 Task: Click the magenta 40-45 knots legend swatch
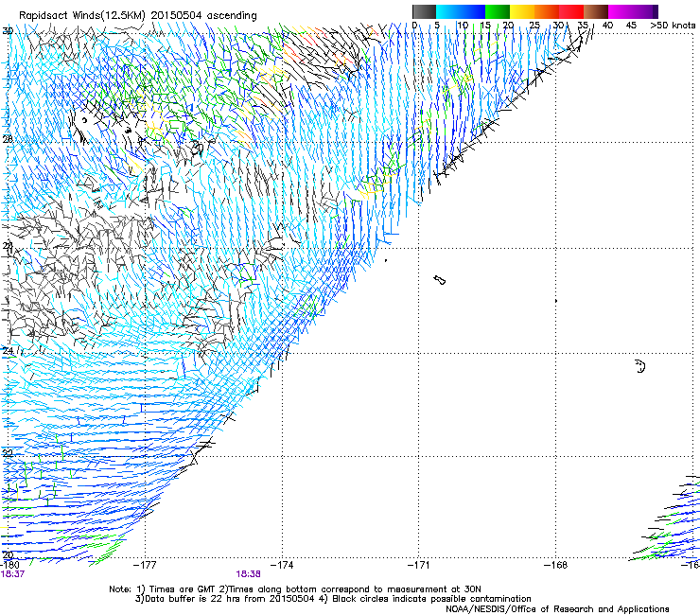pyautogui.click(x=621, y=11)
